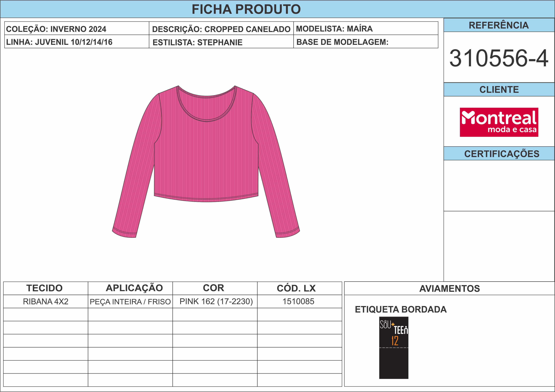The image size is (555, 392).
Task: Select the COLEÇÃO: INVERNO 2024 field
Action: 77,28
